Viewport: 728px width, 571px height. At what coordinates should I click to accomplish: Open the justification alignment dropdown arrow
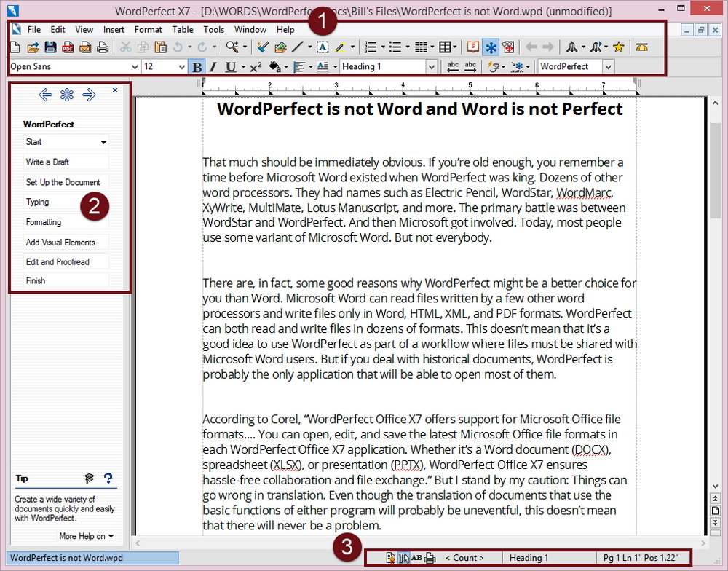(311, 67)
